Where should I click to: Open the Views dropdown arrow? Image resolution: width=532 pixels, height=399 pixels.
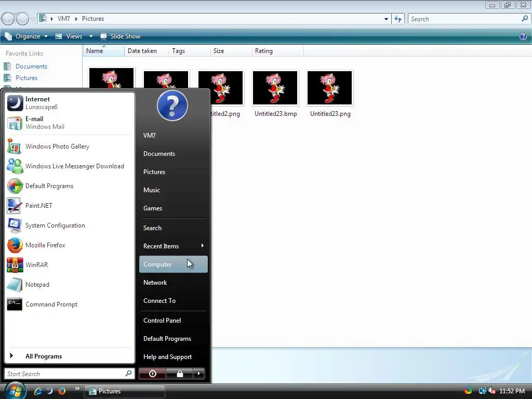pos(91,36)
